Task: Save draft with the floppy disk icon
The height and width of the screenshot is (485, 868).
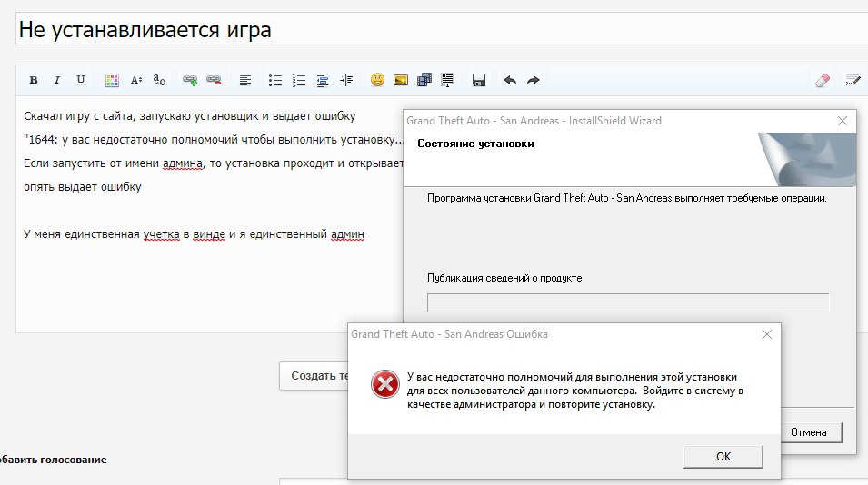Action: tap(479, 80)
